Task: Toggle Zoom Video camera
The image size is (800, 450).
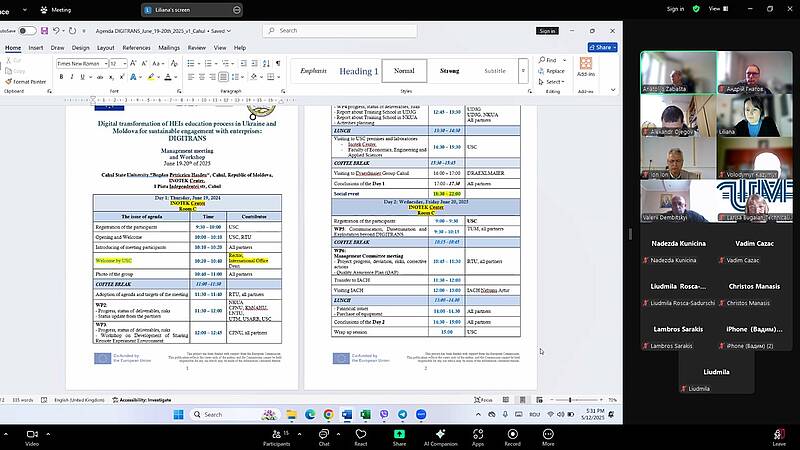Action: click(x=32, y=438)
